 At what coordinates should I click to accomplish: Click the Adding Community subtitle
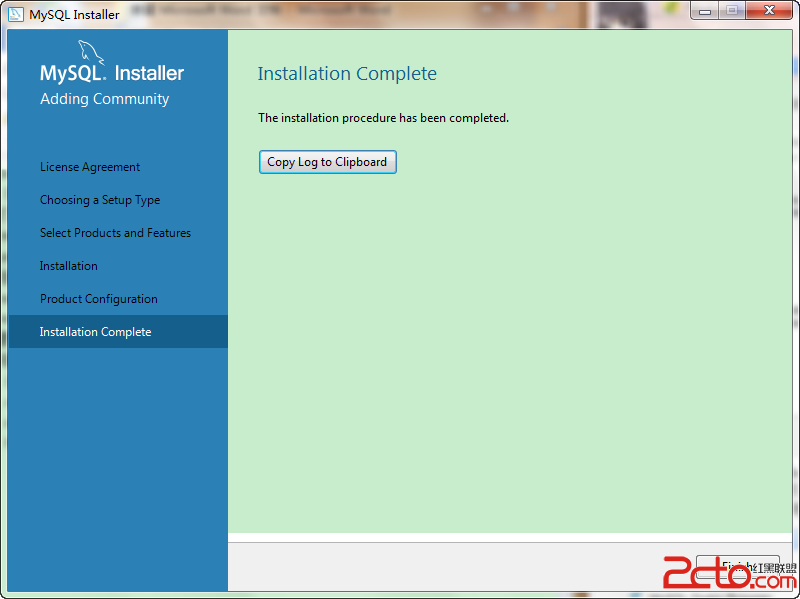click(x=105, y=99)
